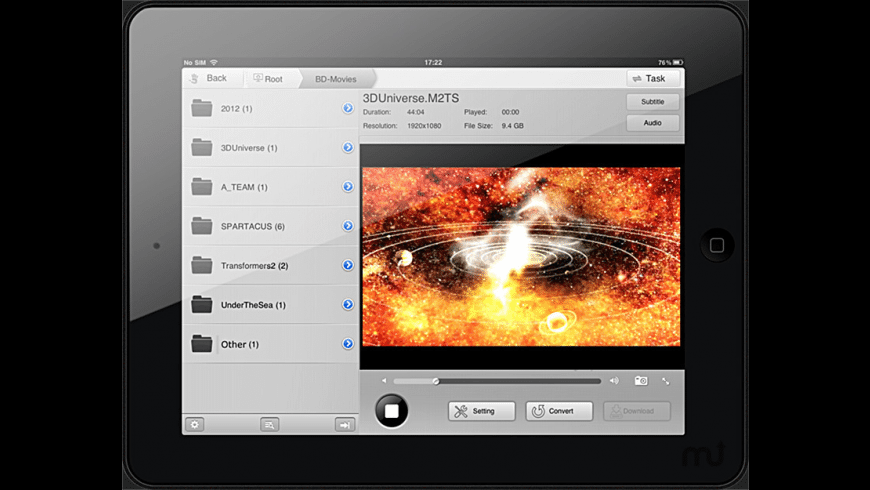
Task: Click the 2012 folder icon
Action: pos(201,108)
